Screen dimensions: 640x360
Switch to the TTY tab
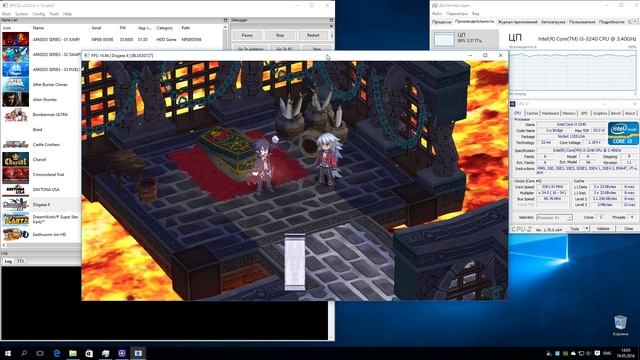[x=20, y=261]
